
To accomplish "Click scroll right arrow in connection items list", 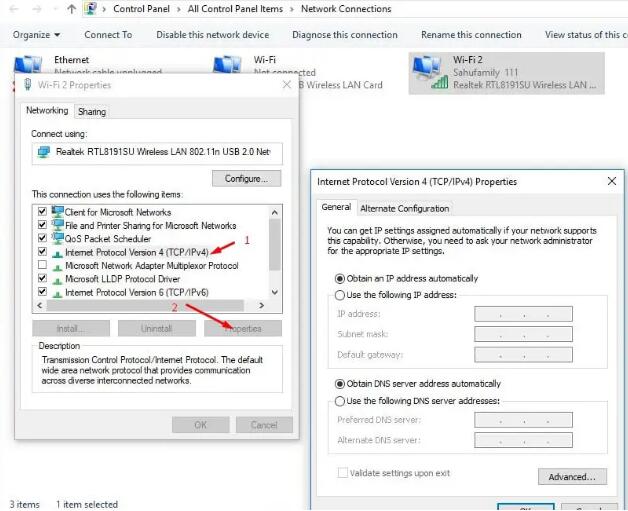I will click(262, 306).
